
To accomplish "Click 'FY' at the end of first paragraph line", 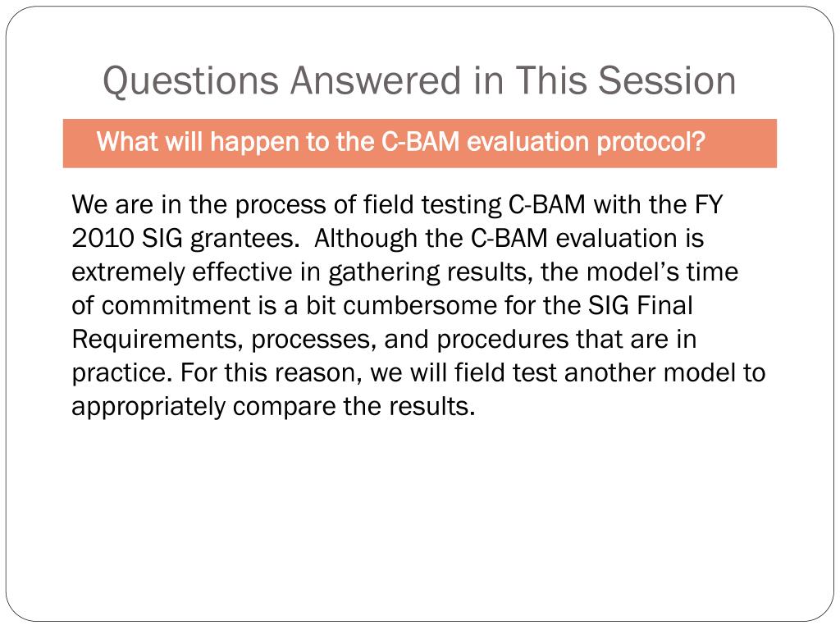I will pyautogui.click(x=709, y=204).
